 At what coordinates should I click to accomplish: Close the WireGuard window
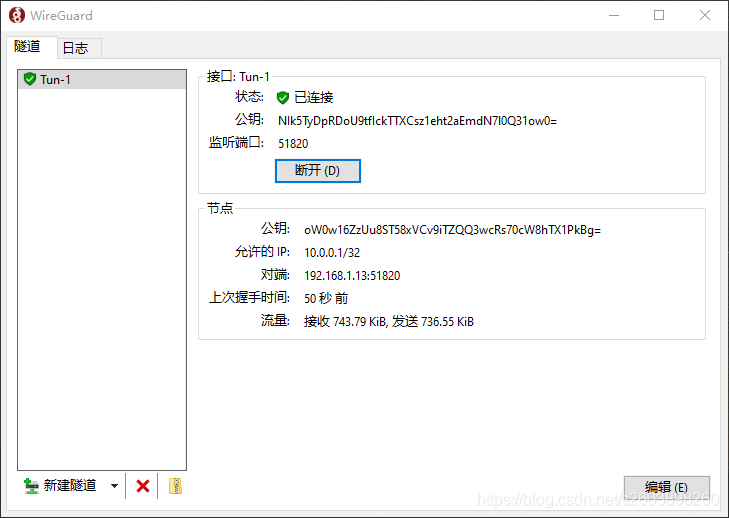pos(705,15)
